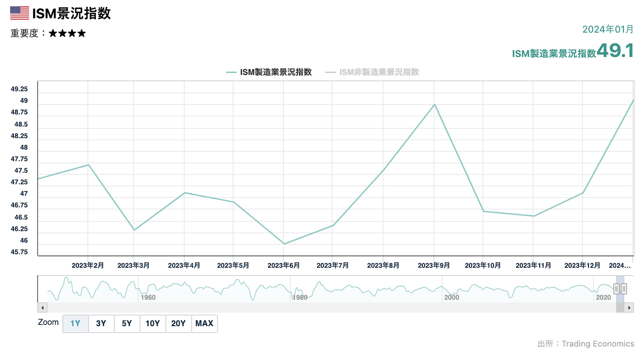Click the ISM景況指数 title
644x353 pixels.
pos(71,13)
